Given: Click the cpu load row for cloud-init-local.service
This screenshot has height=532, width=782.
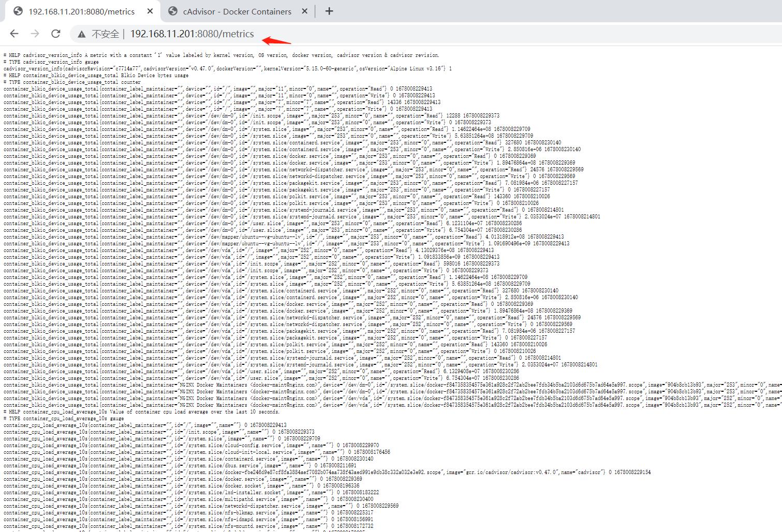Looking at the screenshot, I should [x=197, y=452].
